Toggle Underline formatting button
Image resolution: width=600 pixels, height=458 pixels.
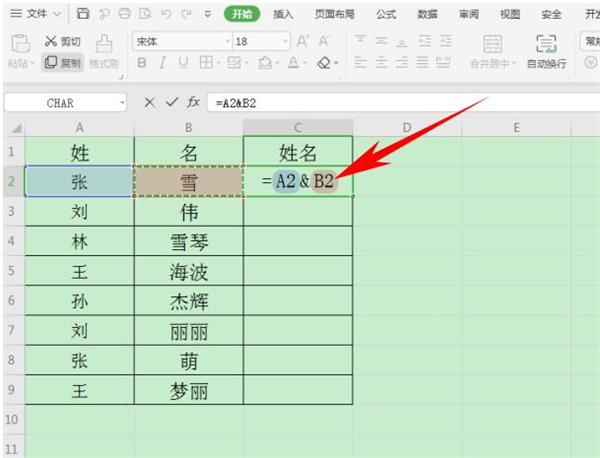[x=184, y=62]
